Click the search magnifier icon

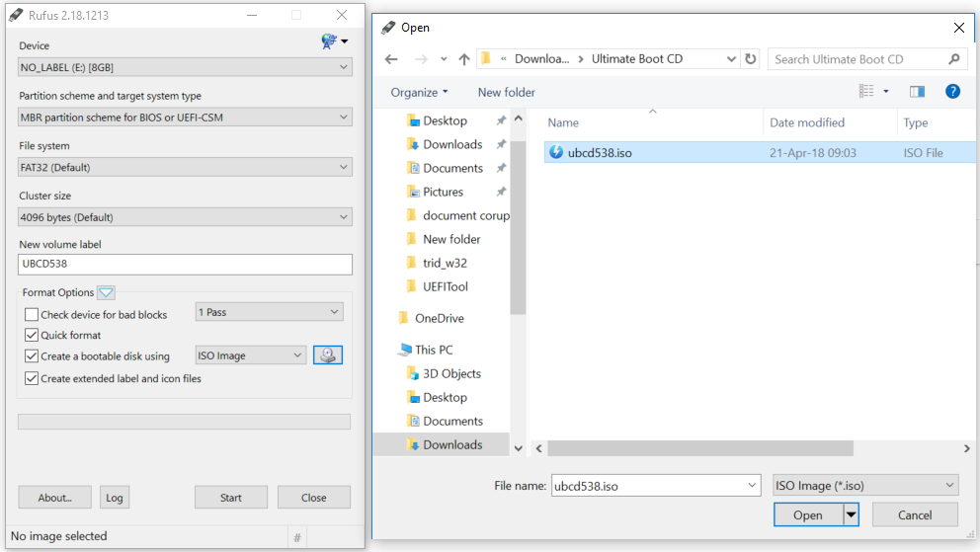(953, 59)
